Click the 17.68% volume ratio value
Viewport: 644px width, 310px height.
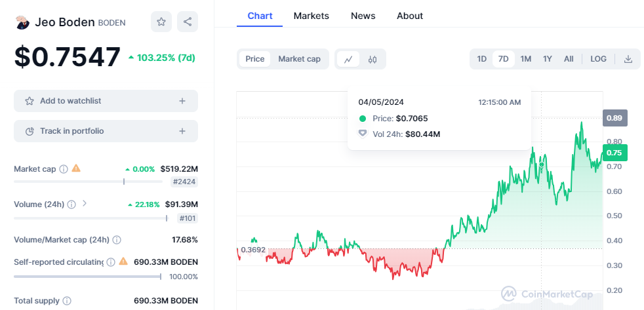[x=185, y=239]
